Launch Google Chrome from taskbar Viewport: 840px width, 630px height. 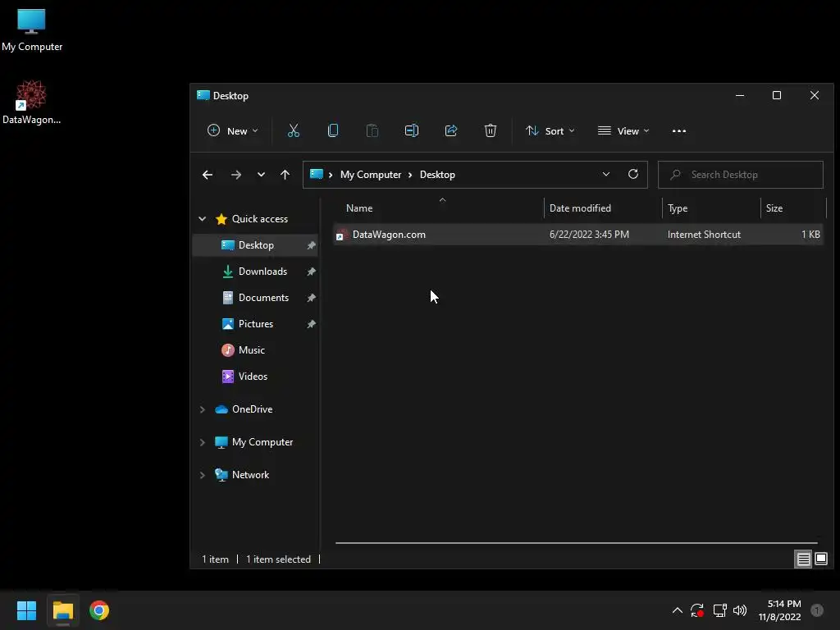(99, 610)
